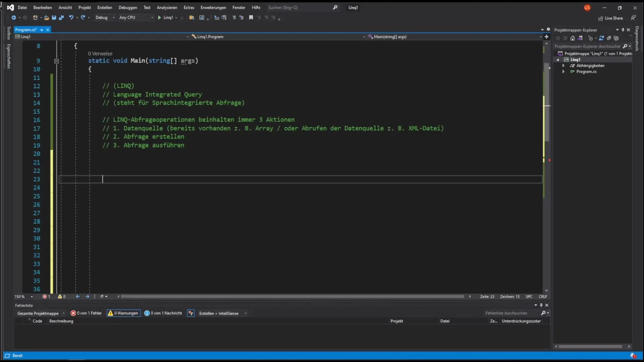This screenshot has width=644, height=362.
Task: Open the 150 % zoom dropdown
Action: [x=24, y=296]
